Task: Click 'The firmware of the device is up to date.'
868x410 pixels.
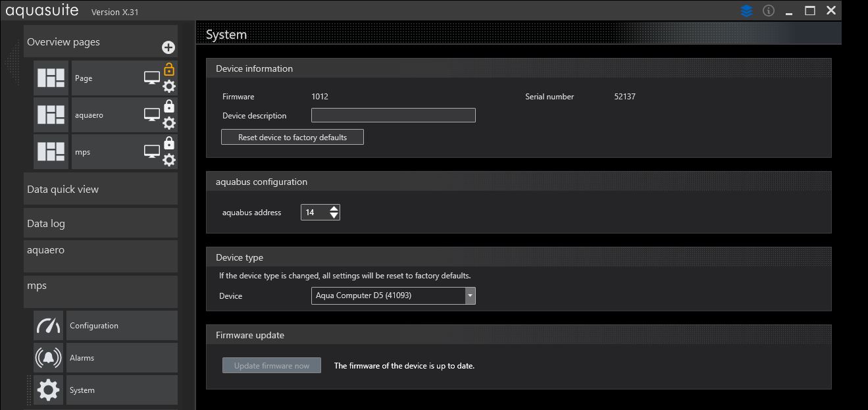Action: click(x=404, y=365)
